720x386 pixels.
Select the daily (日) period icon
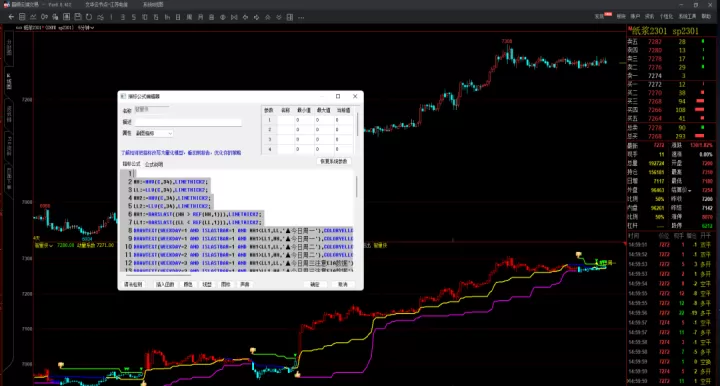(x=178, y=17)
